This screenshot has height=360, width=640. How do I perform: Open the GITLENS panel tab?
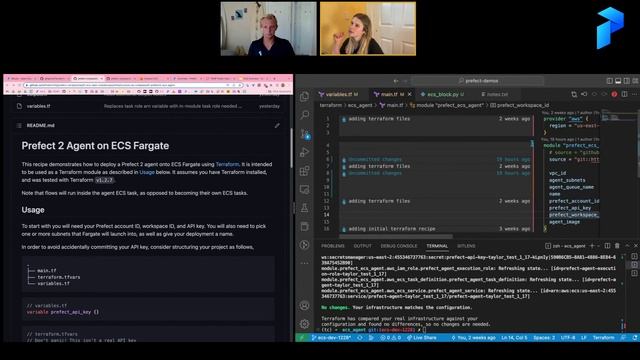(x=466, y=246)
